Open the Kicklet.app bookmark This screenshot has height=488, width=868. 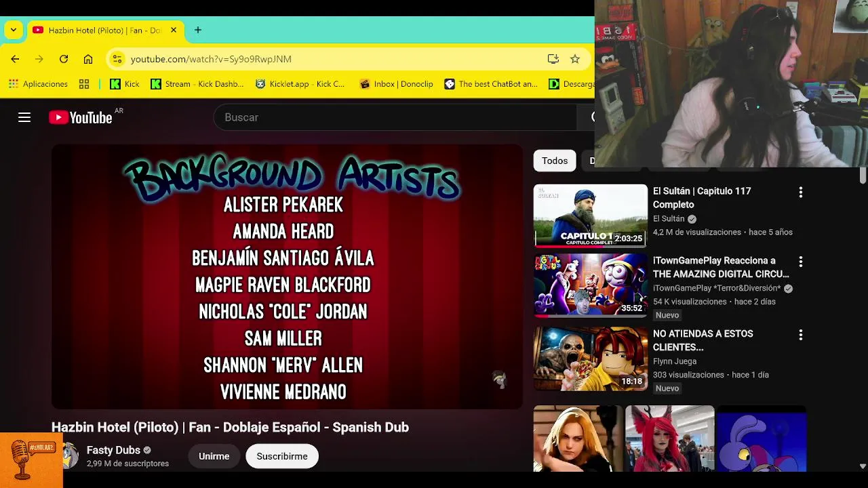click(300, 84)
